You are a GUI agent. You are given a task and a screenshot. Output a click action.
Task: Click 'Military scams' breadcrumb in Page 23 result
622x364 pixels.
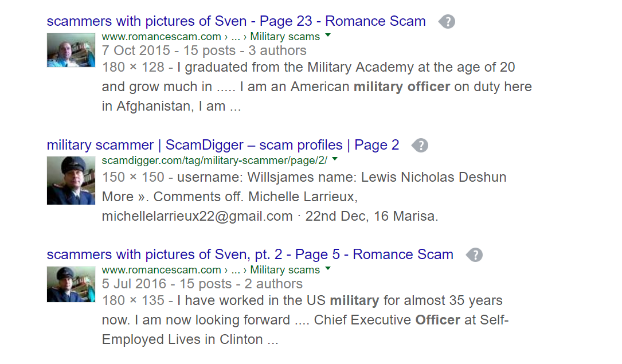pos(285,36)
